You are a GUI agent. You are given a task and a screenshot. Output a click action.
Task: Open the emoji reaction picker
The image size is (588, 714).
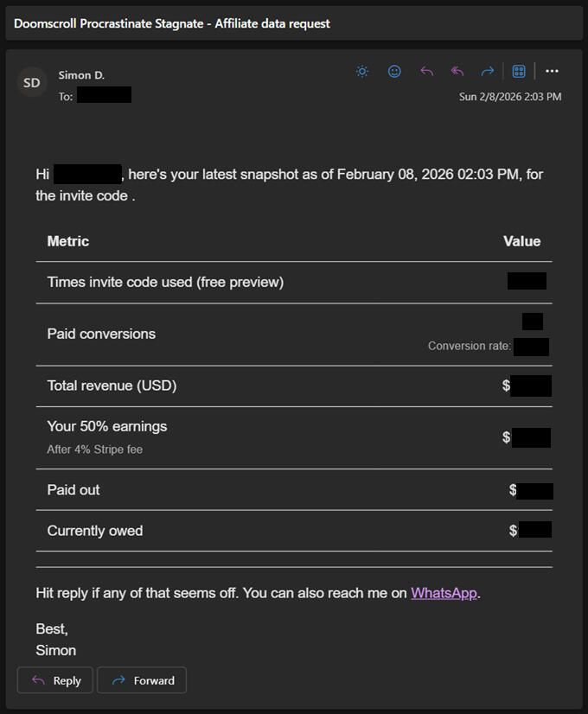[x=394, y=72]
